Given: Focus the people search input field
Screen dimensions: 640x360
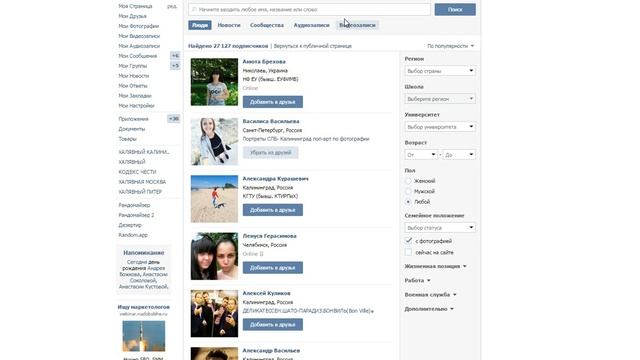Looking at the screenshot, I should (x=309, y=9).
